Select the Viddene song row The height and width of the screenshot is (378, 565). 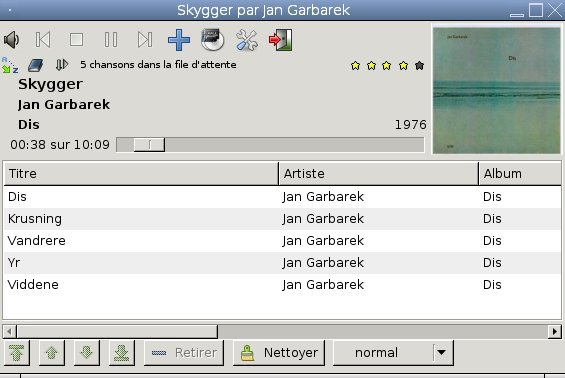(x=282, y=285)
